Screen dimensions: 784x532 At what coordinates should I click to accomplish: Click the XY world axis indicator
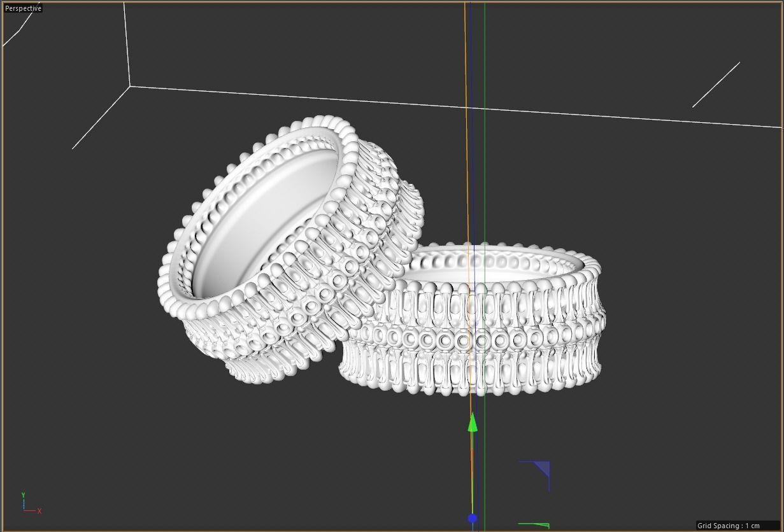[31, 503]
